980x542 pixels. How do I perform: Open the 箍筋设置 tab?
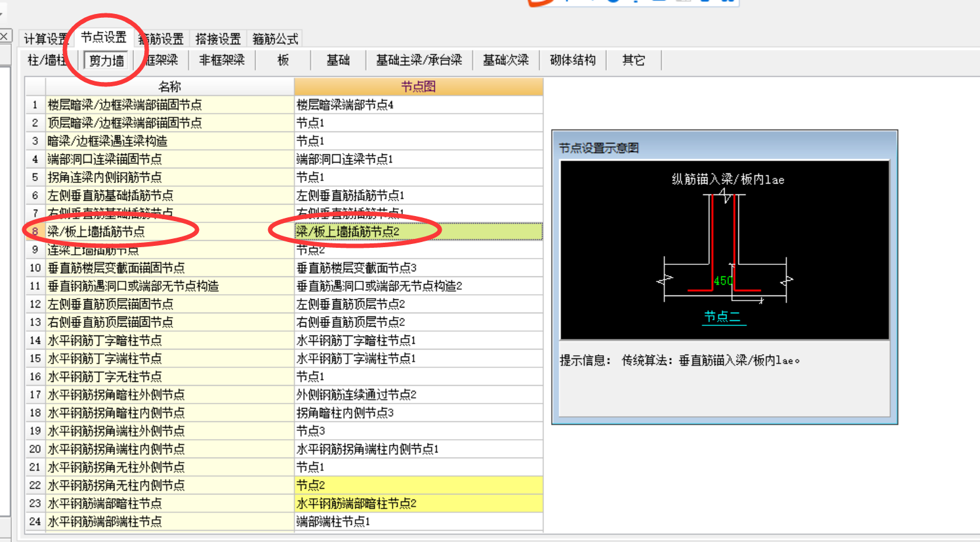(x=161, y=39)
